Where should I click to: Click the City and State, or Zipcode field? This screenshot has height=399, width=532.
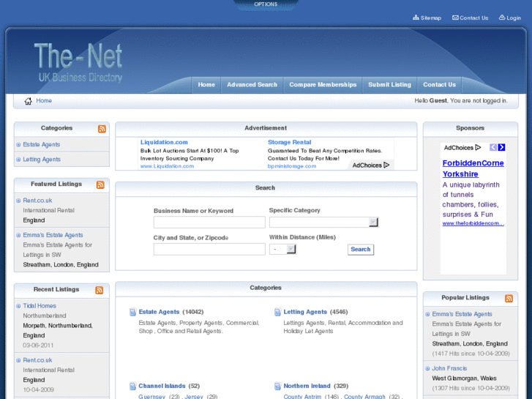click(209, 249)
